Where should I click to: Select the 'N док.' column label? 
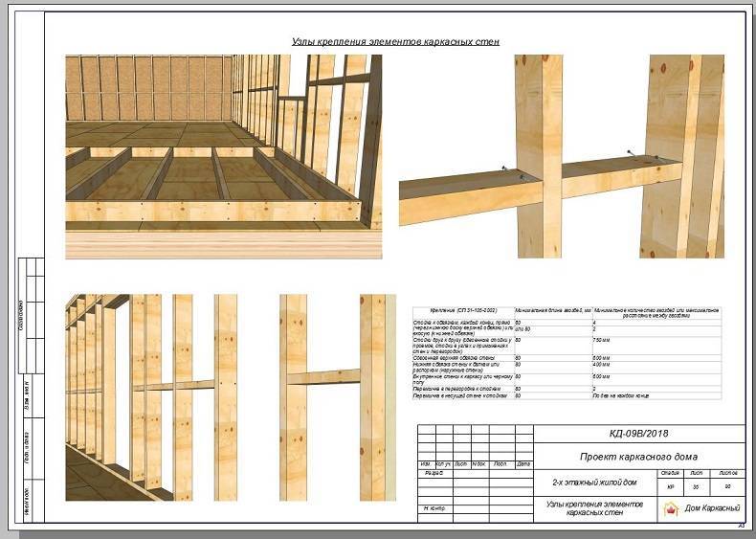(479, 464)
